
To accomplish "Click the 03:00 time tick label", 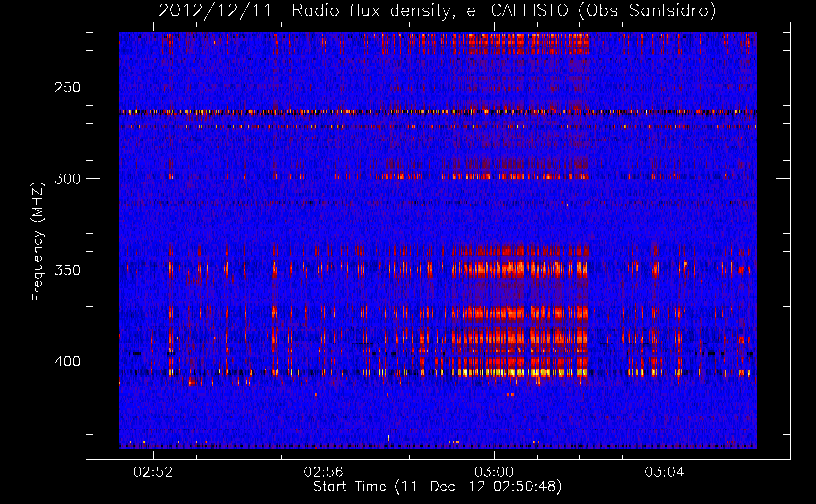I will (x=494, y=472).
